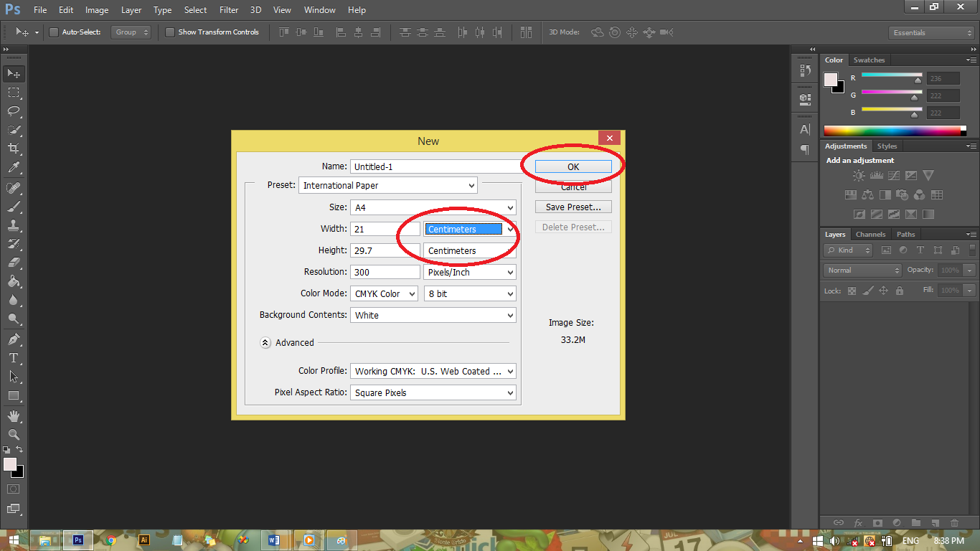Image resolution: width=980 pixels, height=551 pixels.
Task: Select the Crop tool
Action: tap(14, 149)
